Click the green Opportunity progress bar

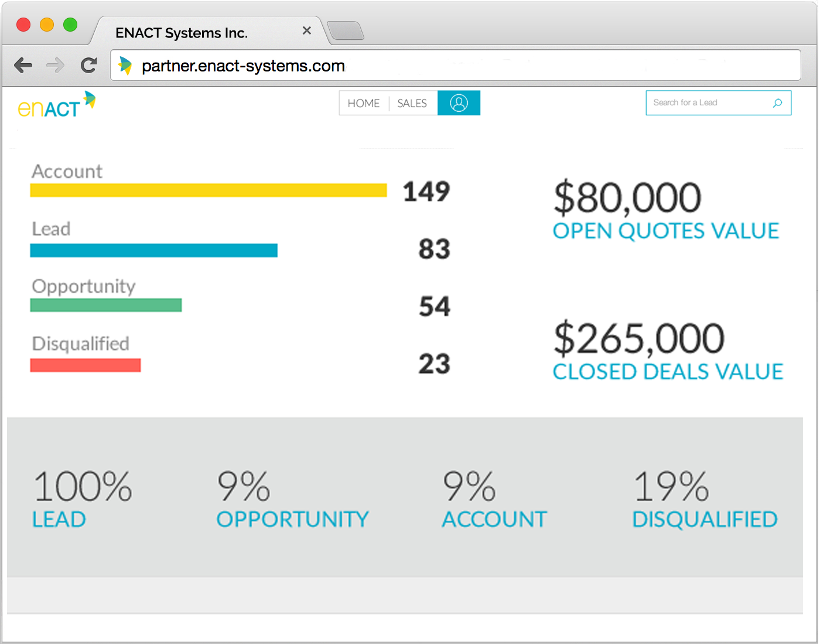[105, 304]
